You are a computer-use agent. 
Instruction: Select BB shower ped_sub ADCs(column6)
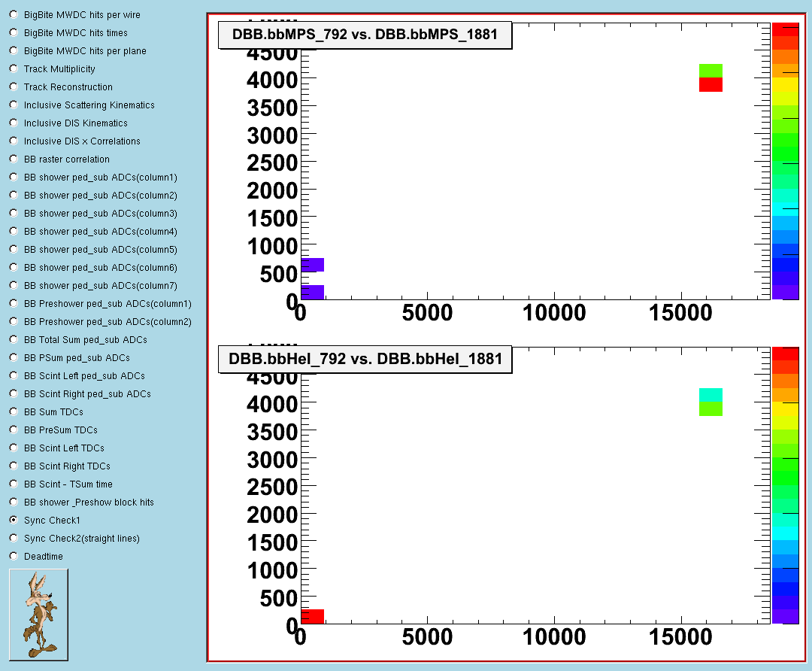(x=14, y=268)
